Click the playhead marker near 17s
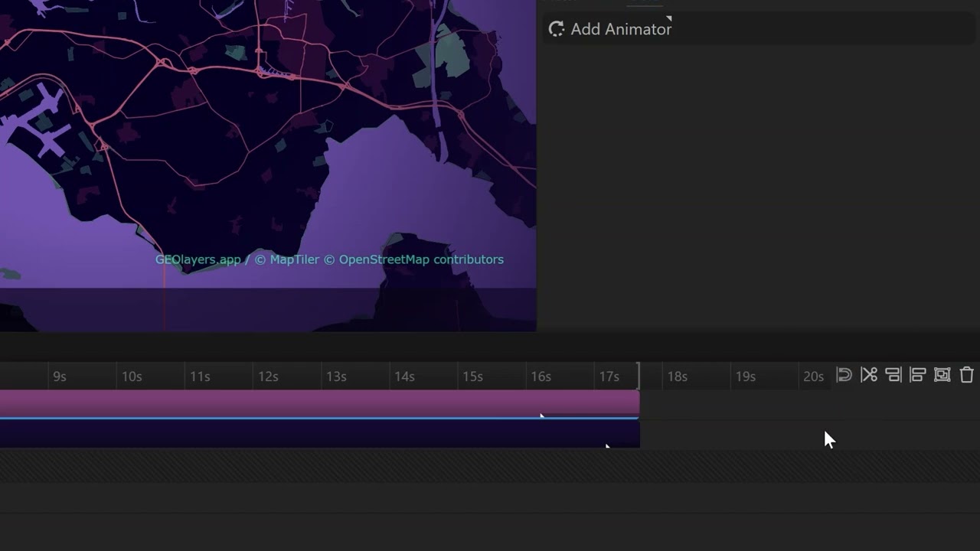This screenshot has height=551, width=980. coord(639,376)
